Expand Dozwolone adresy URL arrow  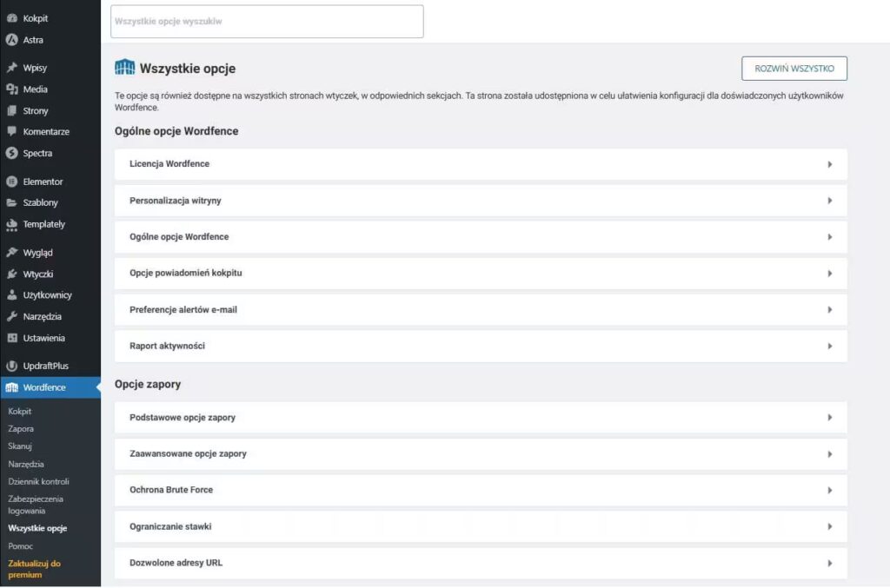click(x=830, y=563)
